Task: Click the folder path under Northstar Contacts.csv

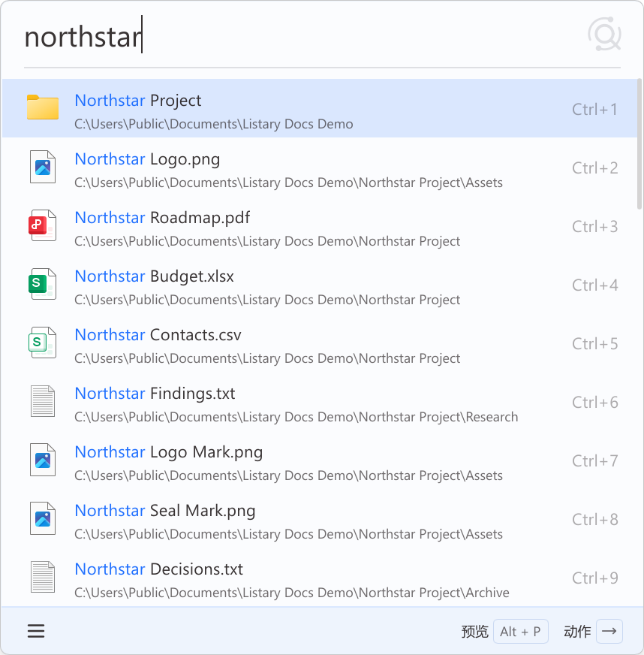Action: click(x=267, y=358)
